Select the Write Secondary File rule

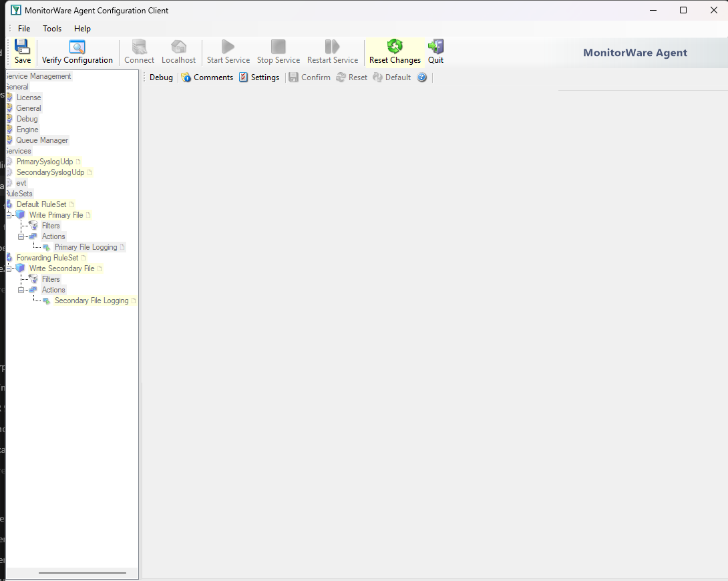click(61, 268)
